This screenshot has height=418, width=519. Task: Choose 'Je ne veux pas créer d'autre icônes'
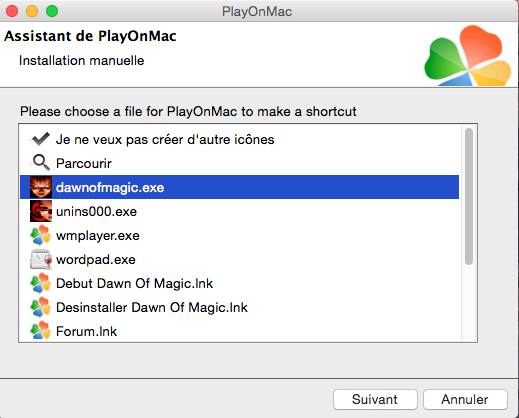coord(239,139)
